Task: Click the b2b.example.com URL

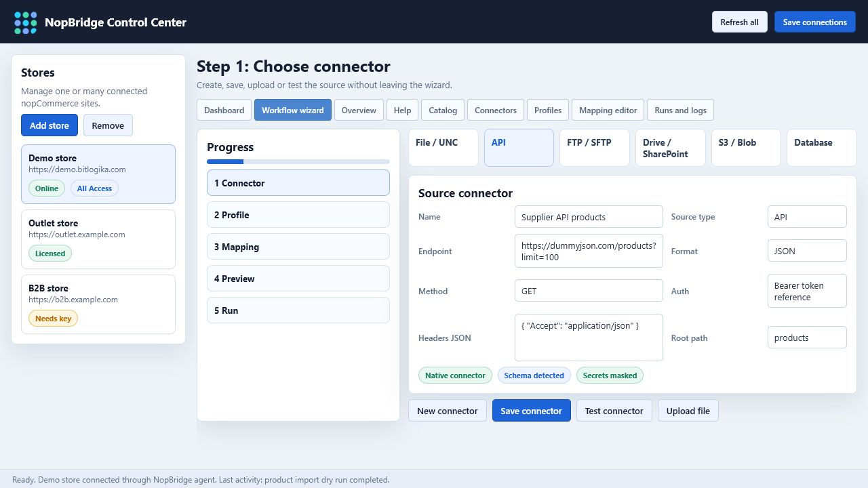Action: pyautogui.click(x=73, y=300)
